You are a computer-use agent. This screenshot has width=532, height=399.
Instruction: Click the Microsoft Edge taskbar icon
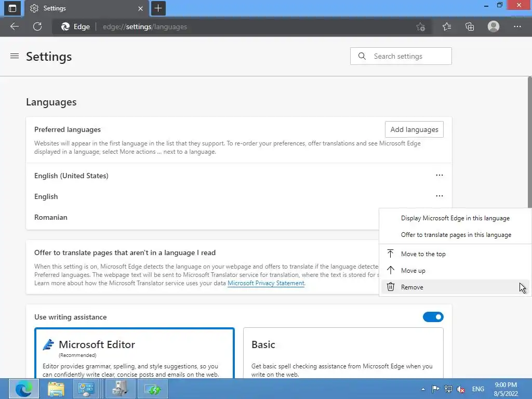24,389
